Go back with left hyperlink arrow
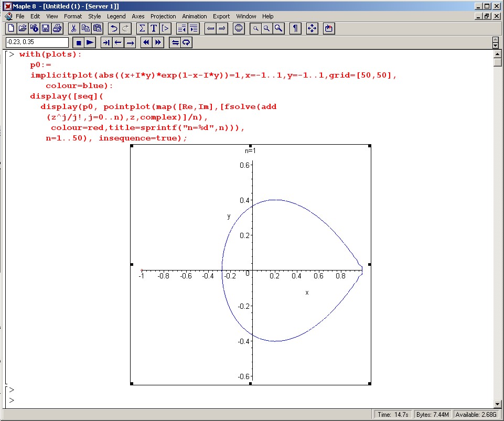 (x=210, y=29)
